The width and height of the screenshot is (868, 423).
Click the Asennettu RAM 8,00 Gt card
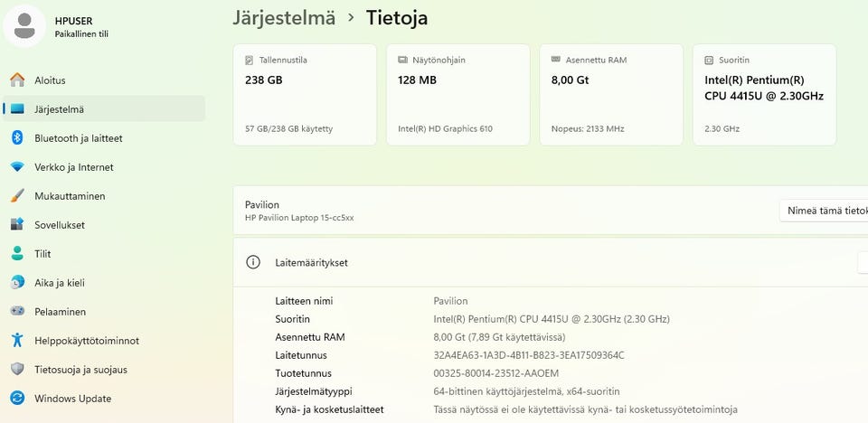(x=611, y=95)
